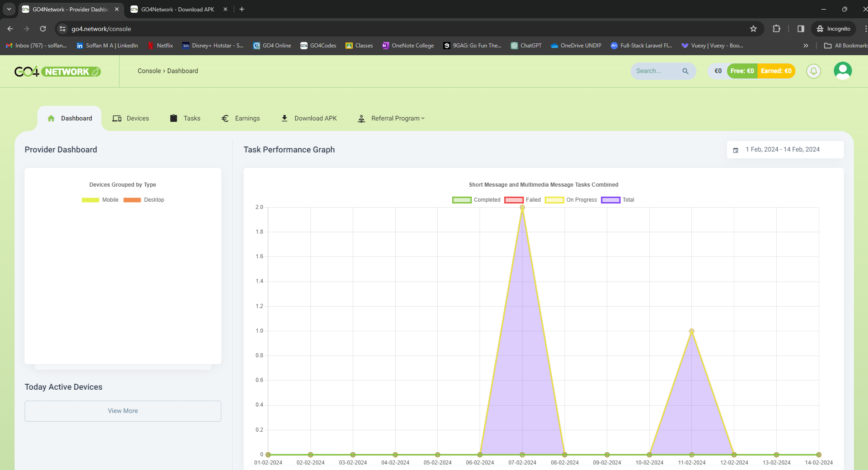Click the Console breadcrumb link
This screenshot has height=470, width=868.
coord(149,71)
